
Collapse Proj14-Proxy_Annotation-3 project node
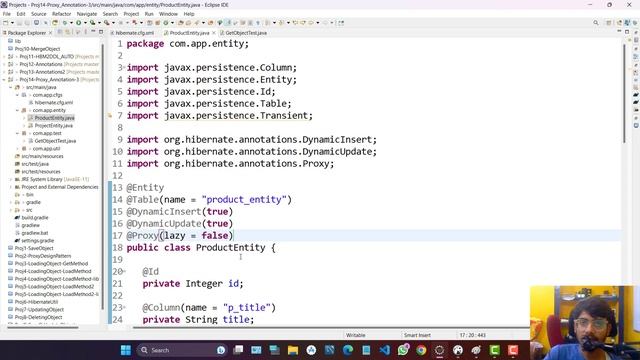coord(4,80)
